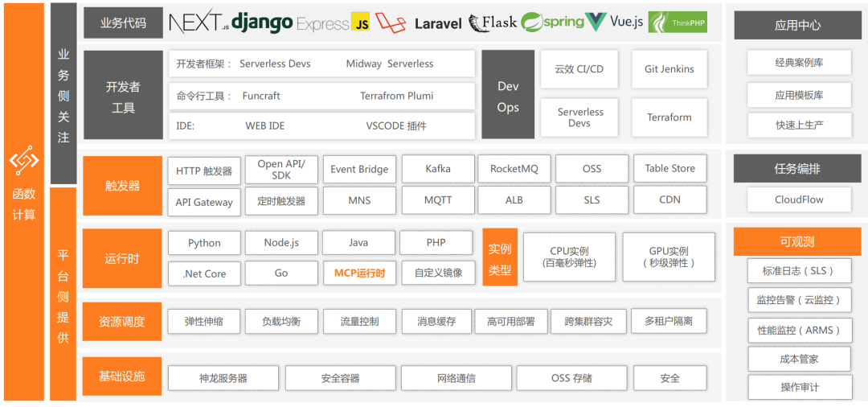Click the Next.js logo

click(199, 23)
